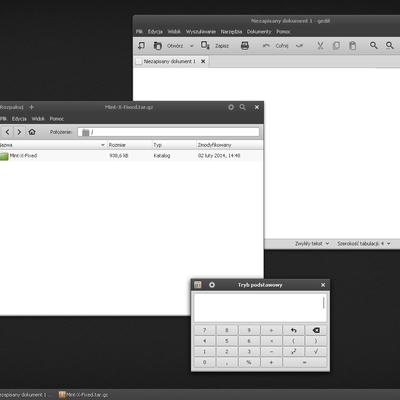This screenshot has width=400, height=400.
Task: Open the Dokumenty menu in gedit
Action: 259,32
